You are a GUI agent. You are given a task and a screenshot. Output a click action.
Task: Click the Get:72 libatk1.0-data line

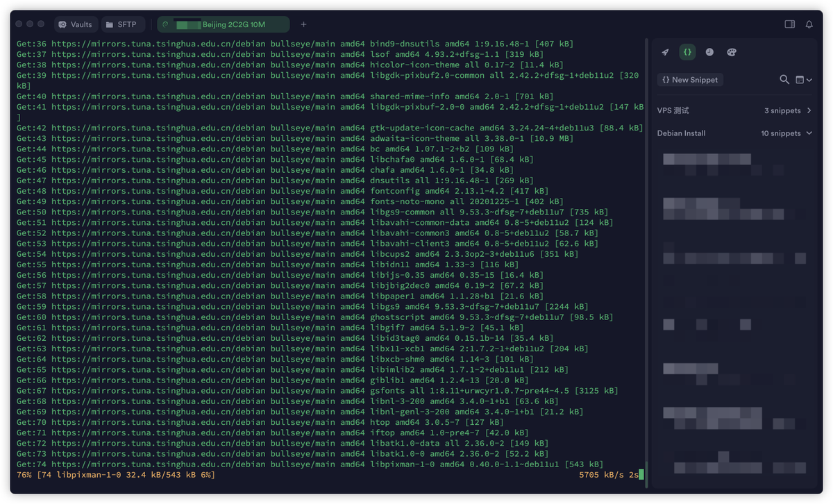click(283, 443)
